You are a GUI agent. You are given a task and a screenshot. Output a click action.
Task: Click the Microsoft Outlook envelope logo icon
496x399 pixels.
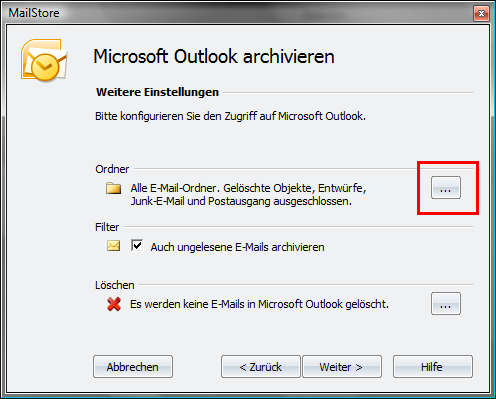(44, 60)
